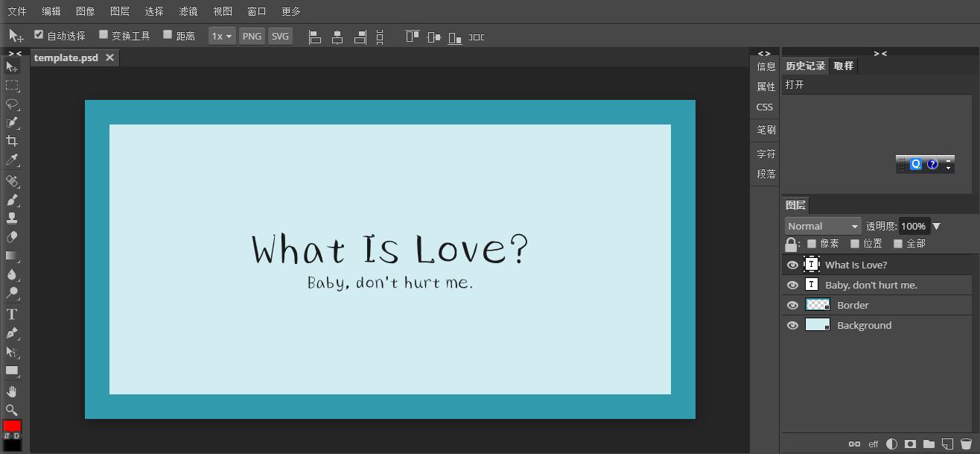Select the Crop tool
This screenshot has width=980, height=454.
12,141
